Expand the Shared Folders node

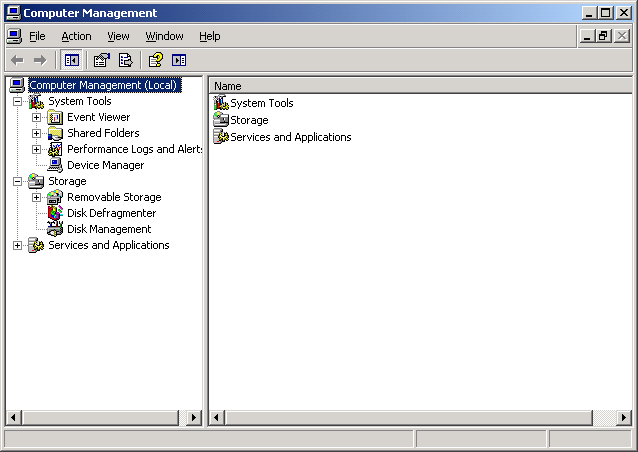(x=36, y=133)
